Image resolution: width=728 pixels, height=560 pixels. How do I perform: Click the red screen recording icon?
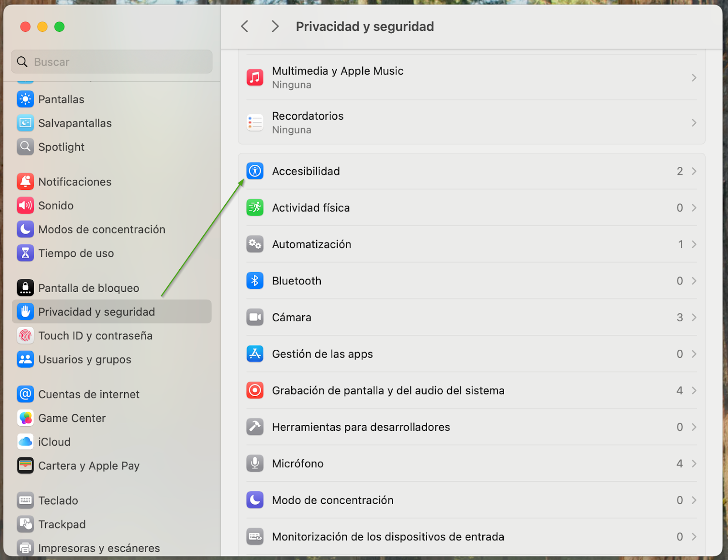click(255, 390)
